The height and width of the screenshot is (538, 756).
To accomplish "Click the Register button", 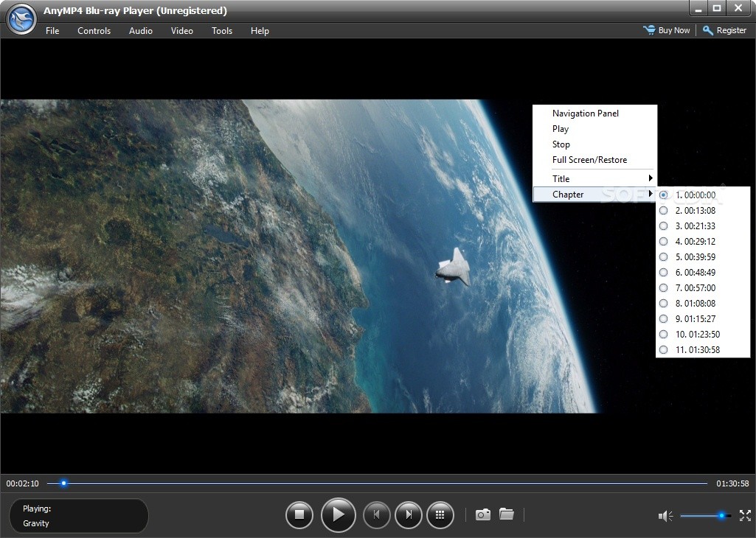I will tap(725, 30).
